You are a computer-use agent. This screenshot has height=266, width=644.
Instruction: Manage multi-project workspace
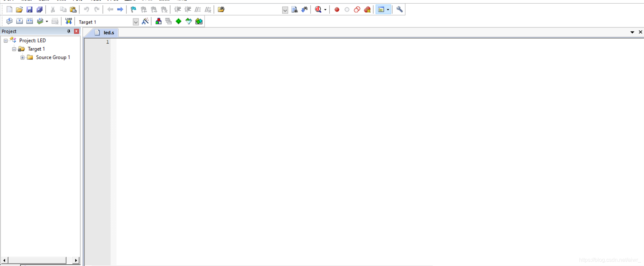pos(169,21)
